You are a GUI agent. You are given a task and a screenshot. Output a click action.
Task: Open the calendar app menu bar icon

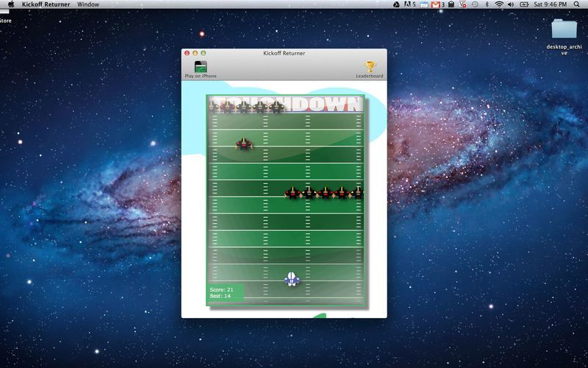click(x=424, y=4)
